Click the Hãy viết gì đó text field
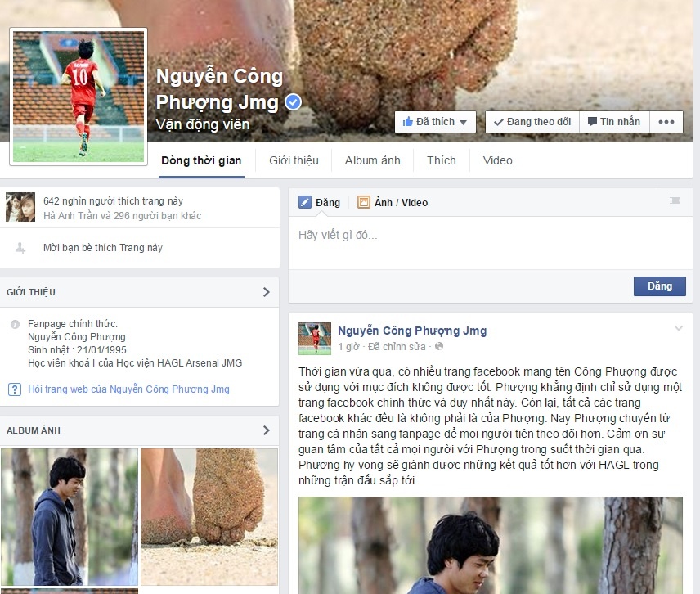 point(490,243)
